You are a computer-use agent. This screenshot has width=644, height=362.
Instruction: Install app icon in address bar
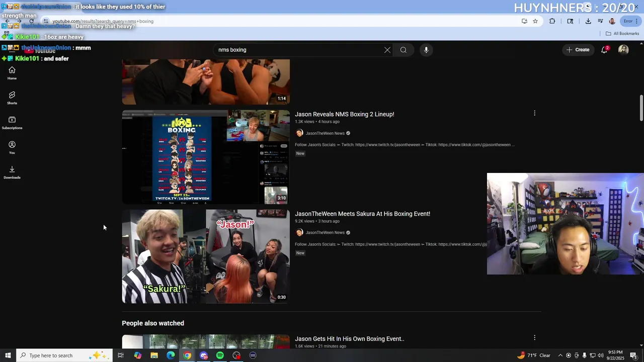click(x=524, y=21)
